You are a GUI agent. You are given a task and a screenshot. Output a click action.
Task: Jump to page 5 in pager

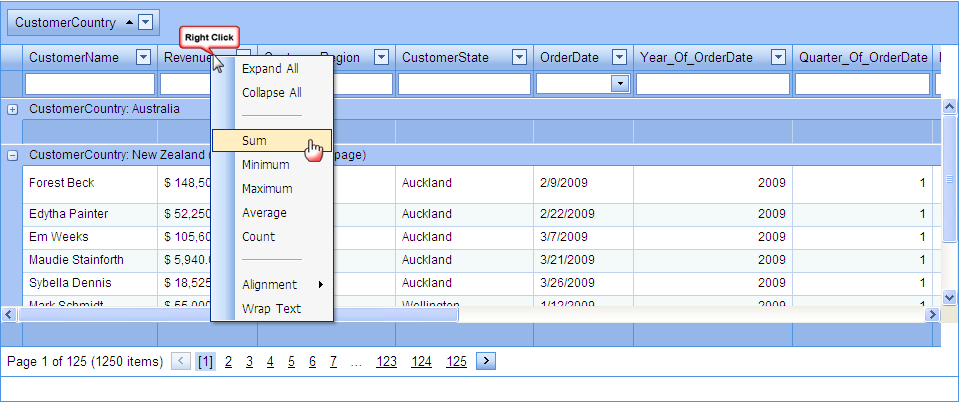[x=291, y=362]
